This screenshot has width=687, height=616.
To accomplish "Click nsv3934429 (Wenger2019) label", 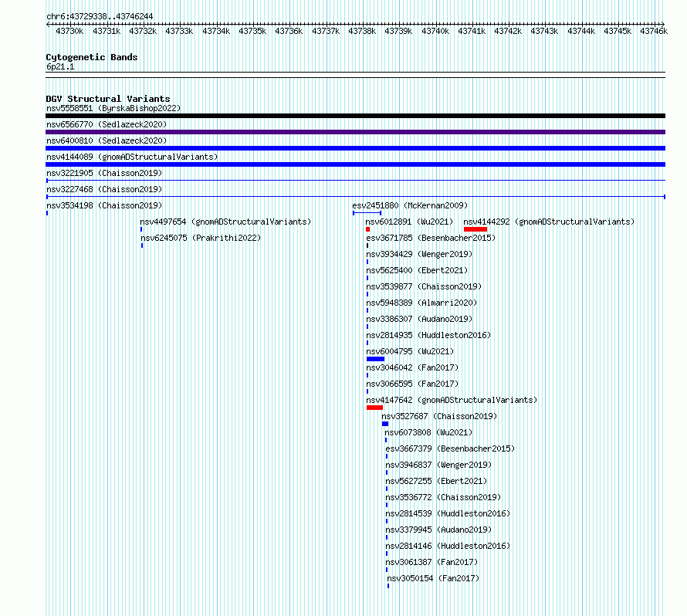I will click(x=419, y=254).
